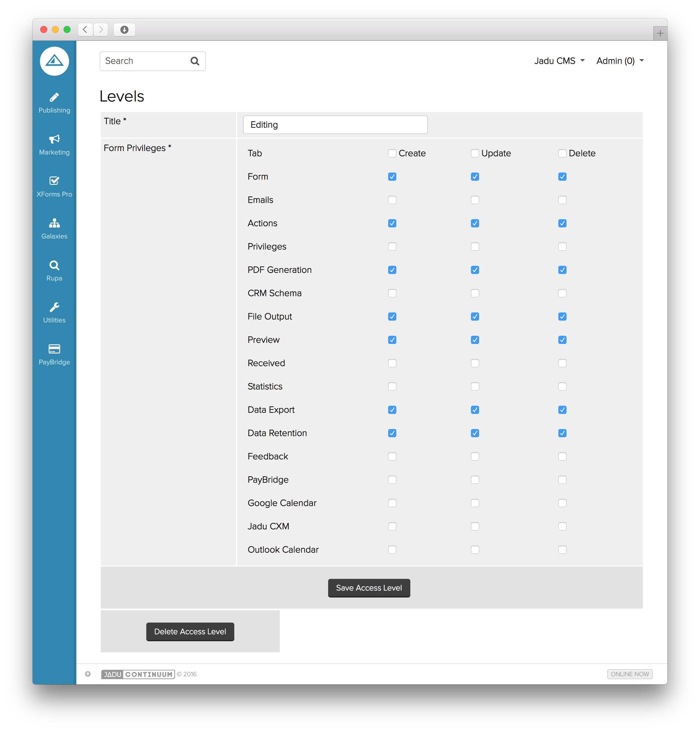
Task: Open Rupa search icon in sidebar
Action: 54,266
